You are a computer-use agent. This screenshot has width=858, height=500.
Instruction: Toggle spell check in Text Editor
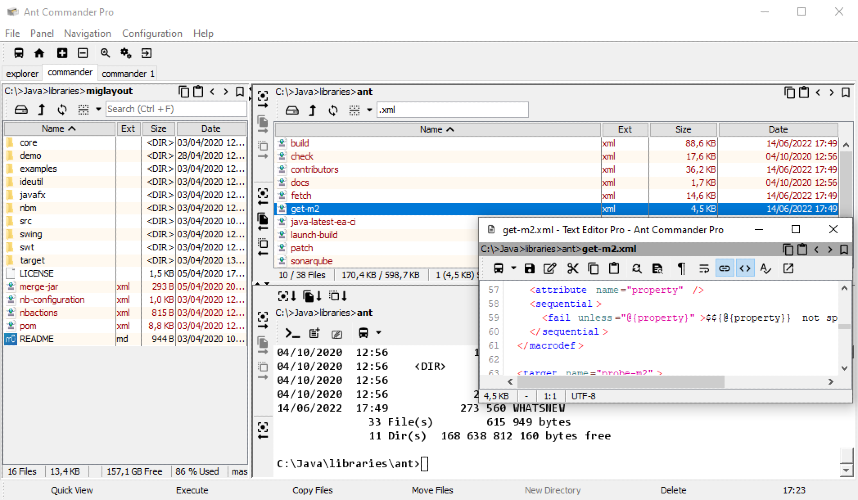tap(766, 269)
